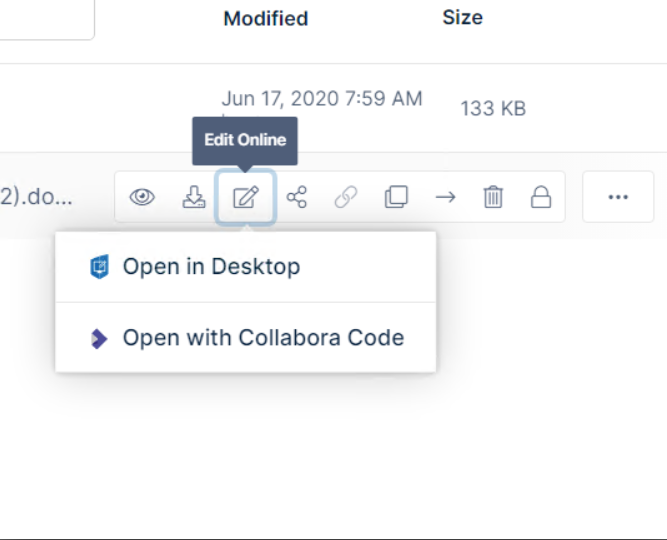This screenshot has height=540, width=667.
Task: Choose Open in Desktop
Action: 211,267
